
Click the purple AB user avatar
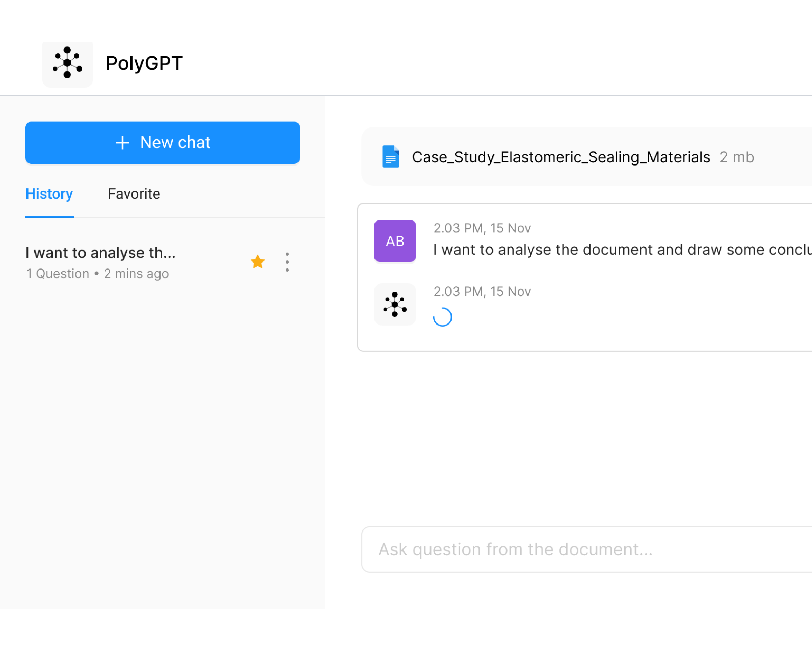coord(395,241)
